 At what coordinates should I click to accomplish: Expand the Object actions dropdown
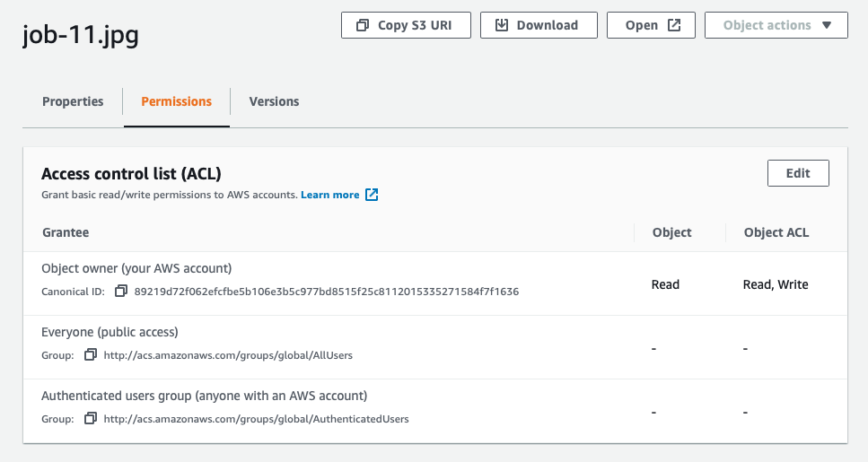pos(776,25)
